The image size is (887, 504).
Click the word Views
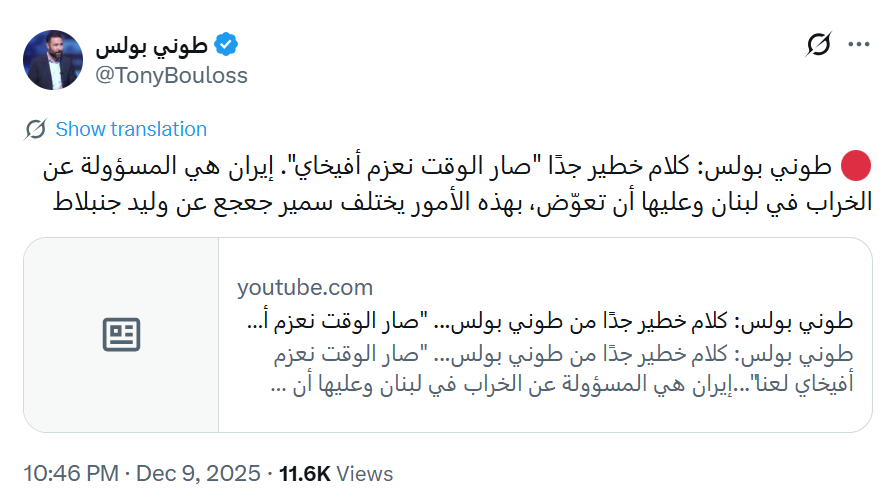coord(368,473)
